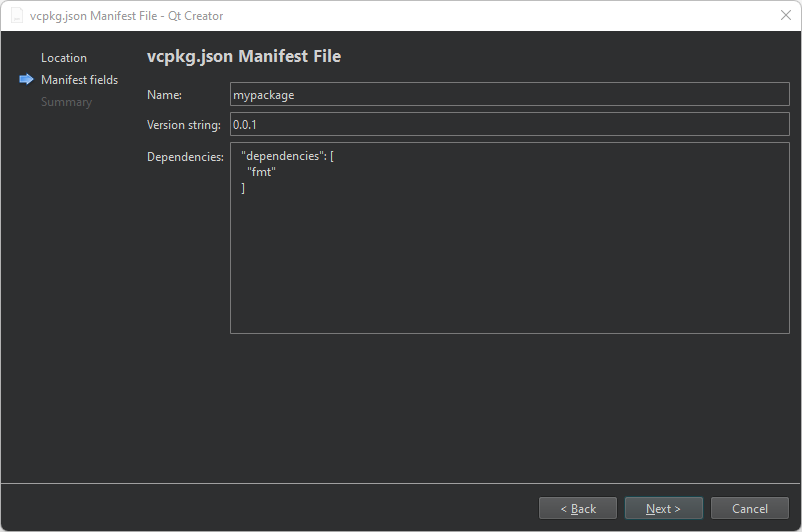802x532 pixels.
Task: Click inside the Dependencies text area
Action: (509, 238)
